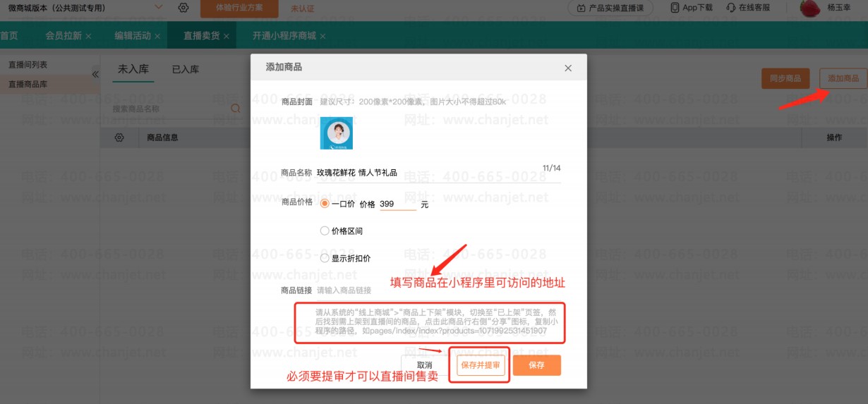Click the 同步商品 button

pyautogui.click(x=785, y=78)
